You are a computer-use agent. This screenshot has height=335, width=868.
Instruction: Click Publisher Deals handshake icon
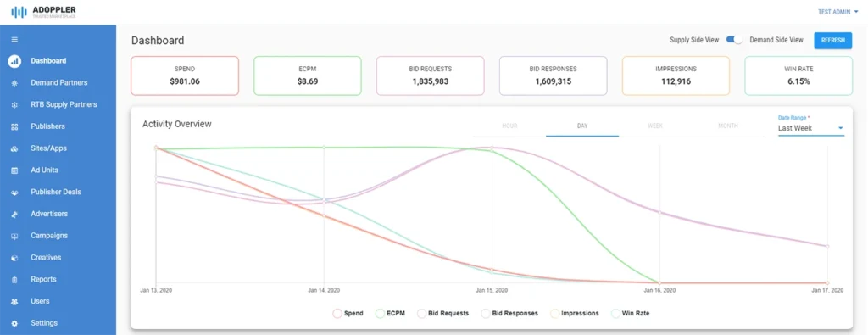(14, 193)
